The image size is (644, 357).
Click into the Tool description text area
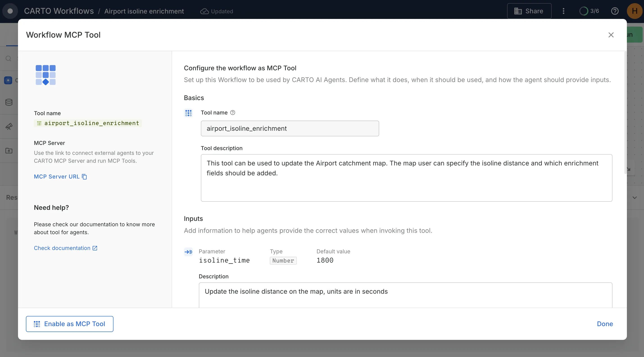406,178
